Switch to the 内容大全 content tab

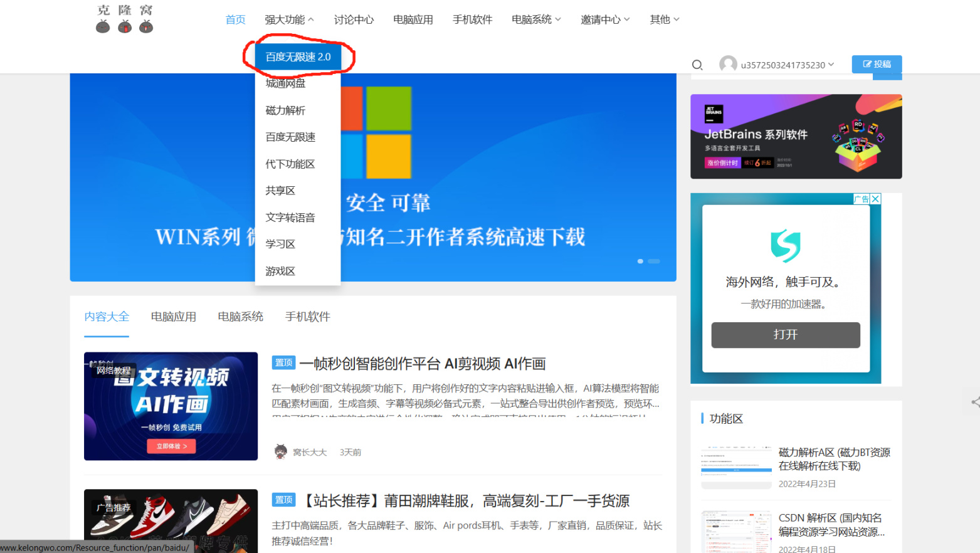[107, 317]
